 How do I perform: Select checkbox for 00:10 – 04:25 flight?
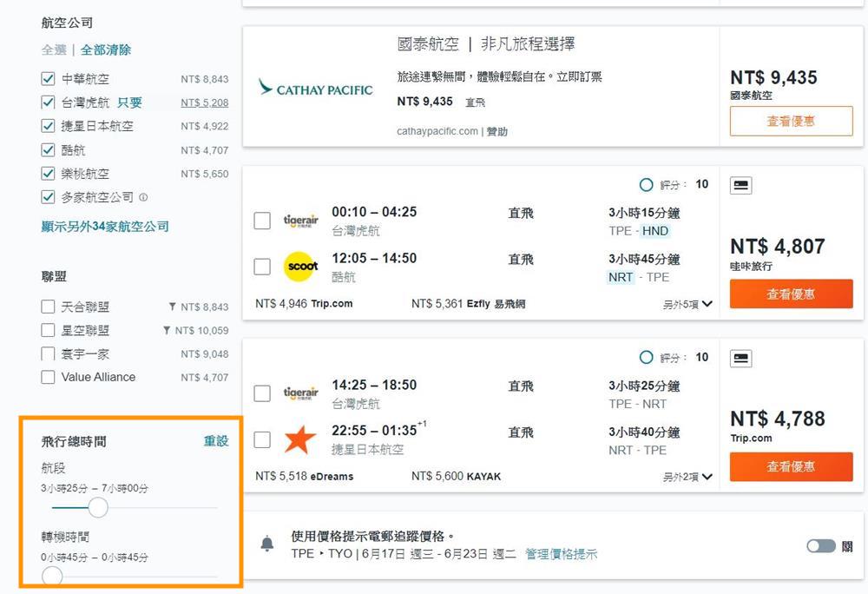[262, 221]
